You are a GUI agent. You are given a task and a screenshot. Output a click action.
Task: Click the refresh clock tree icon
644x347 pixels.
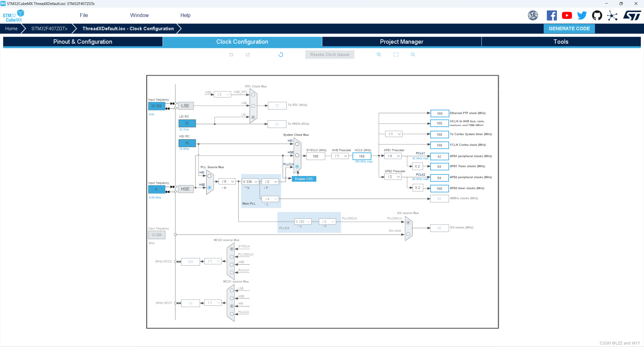click(x=281, y=55)
